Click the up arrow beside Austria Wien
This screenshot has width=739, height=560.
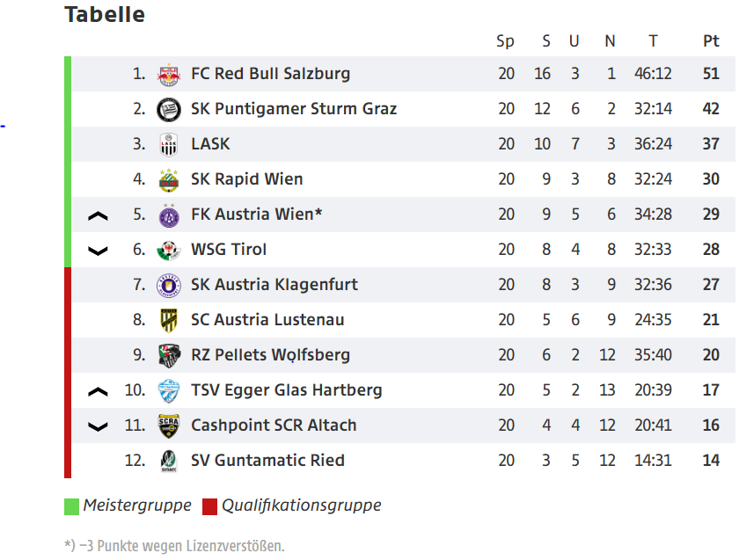pos(99,215)
